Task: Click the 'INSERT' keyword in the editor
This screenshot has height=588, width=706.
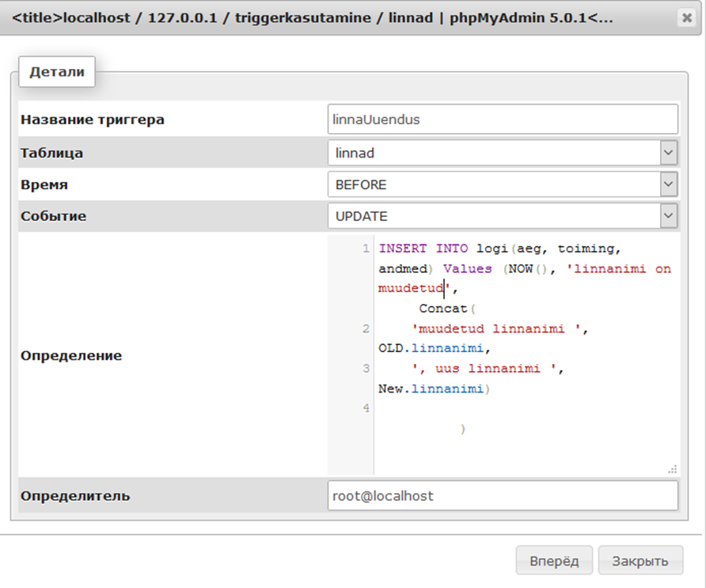Action: pyautogui.click(x=403, y=248)
